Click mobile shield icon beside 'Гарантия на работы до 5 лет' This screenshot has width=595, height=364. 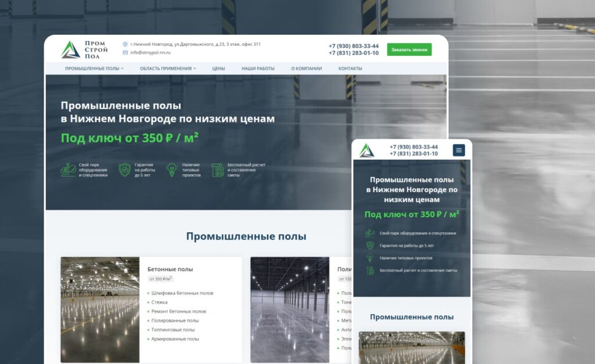pyautogui.click(x=370, y=246)
